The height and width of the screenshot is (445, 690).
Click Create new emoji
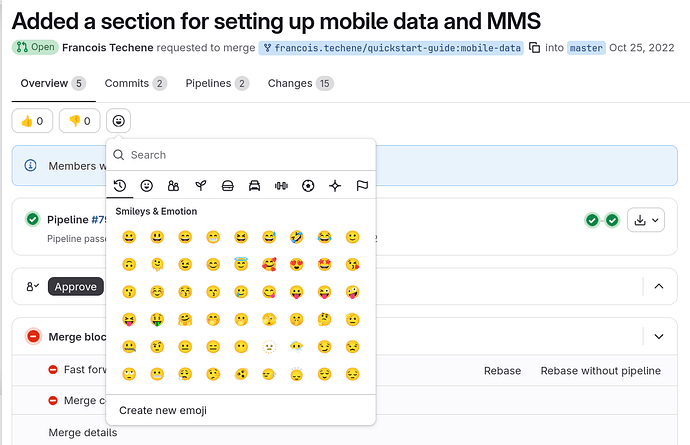point(163,411)
